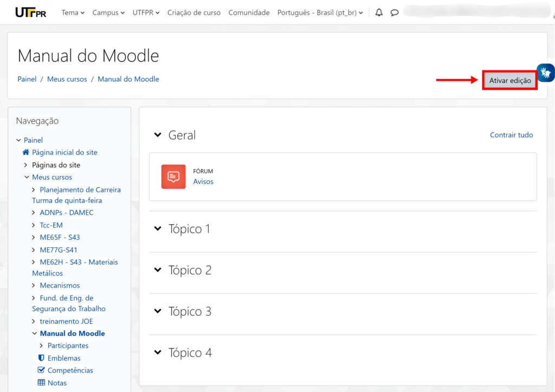
Task: Collapse the Geral section chevron
Action: pyautogui.click(x=158, y=135)
